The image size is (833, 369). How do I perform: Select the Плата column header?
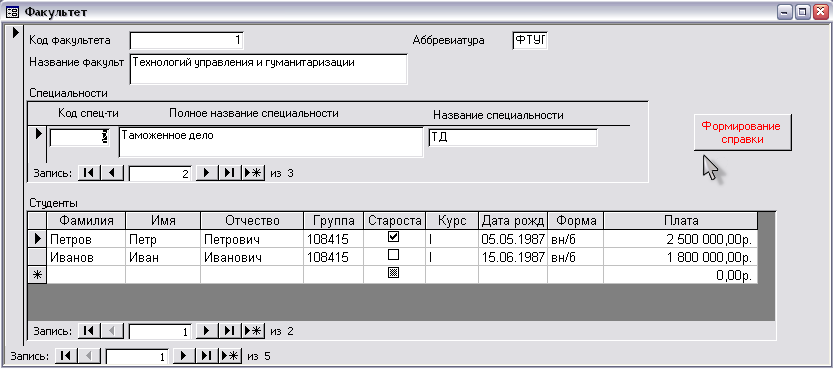coord(680,220)
